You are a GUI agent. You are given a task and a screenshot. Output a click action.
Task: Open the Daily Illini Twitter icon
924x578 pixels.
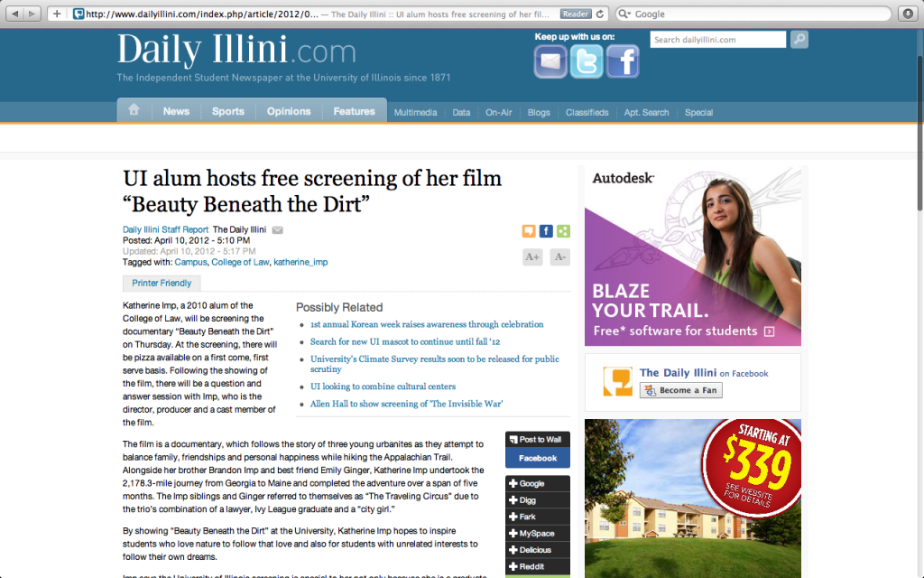coord(587,61)
